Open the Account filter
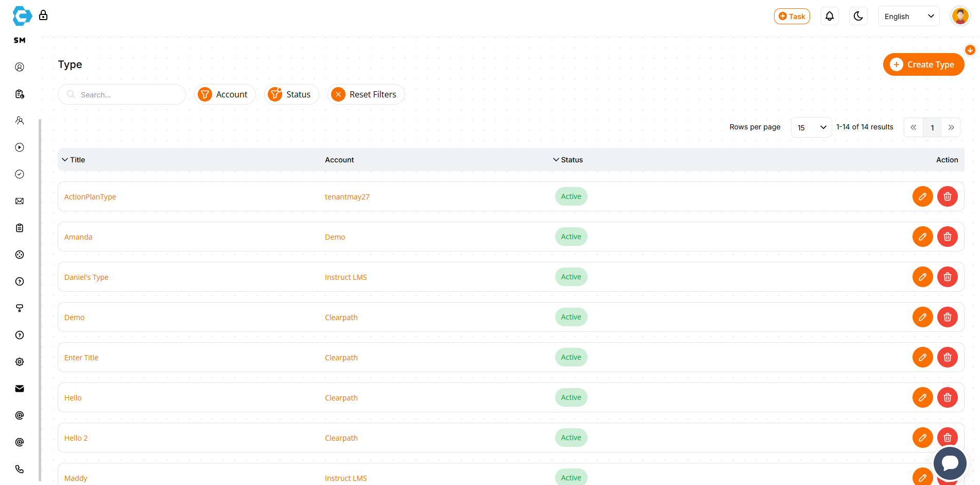980x485 pixels. click(x=225, y=94)
